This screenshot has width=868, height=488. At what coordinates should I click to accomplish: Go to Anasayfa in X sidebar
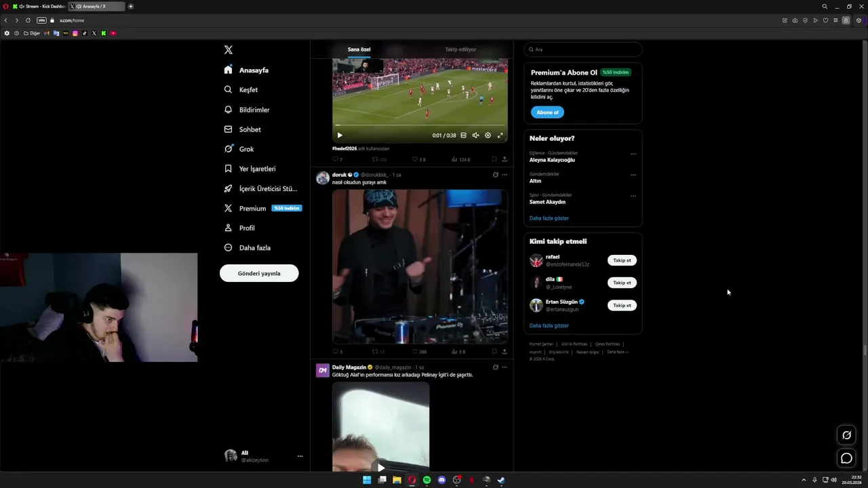coord(246,70)
